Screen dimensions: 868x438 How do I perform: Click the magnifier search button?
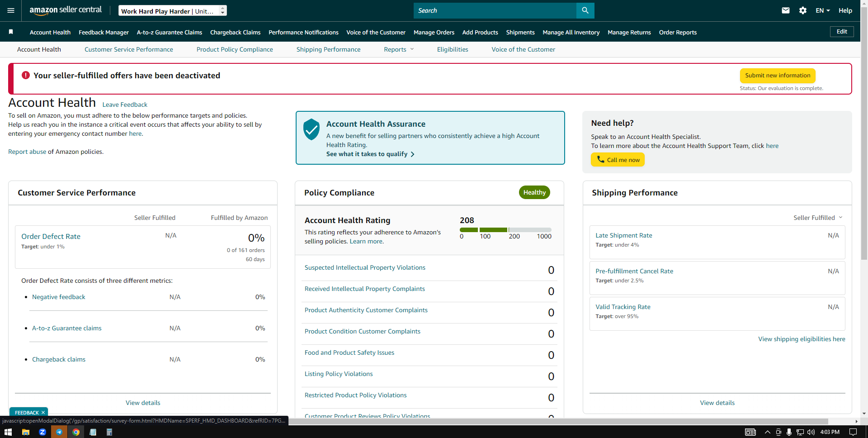click(x=585, y=10)
